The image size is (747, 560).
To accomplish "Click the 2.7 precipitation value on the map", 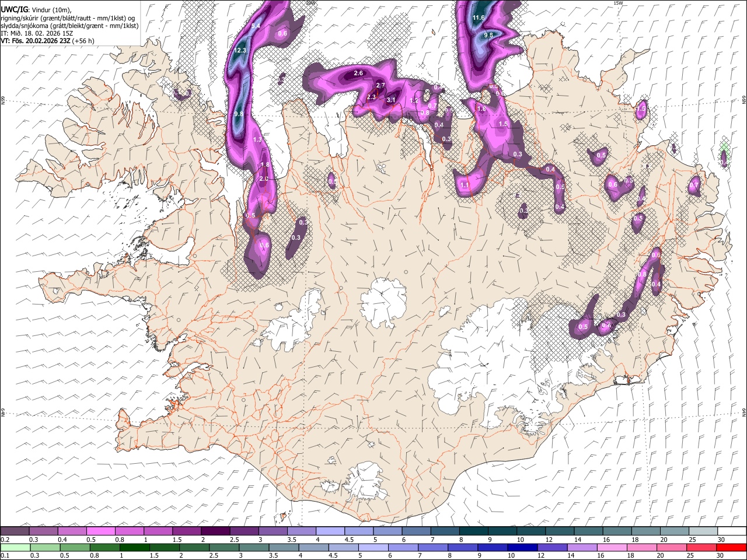I will point(381,86).
